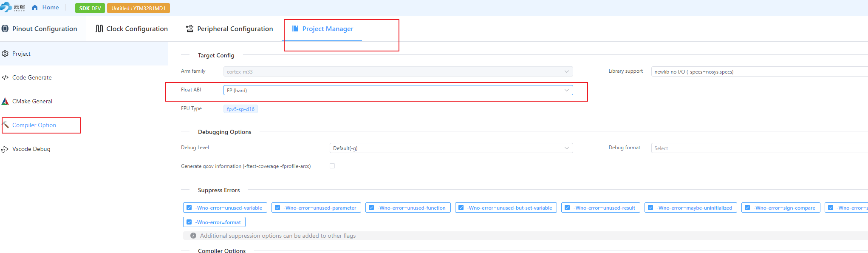868x253 pixels.
Task: Click the Project gear icon in sidebar
Action: [x=5, y=54]
